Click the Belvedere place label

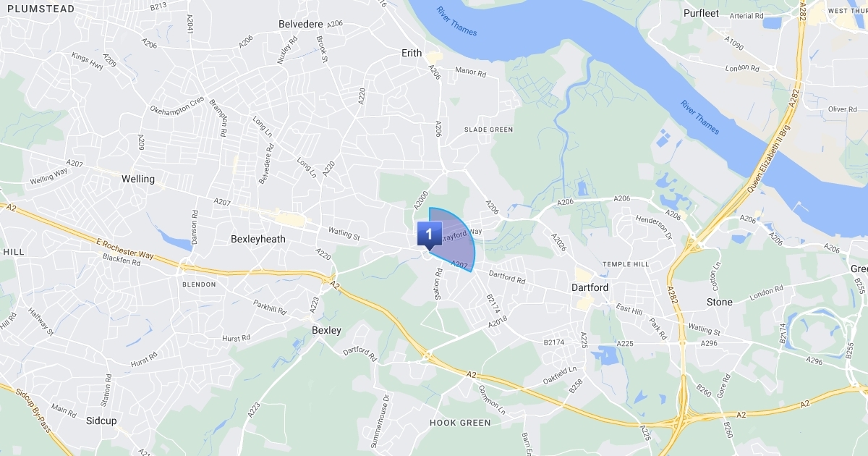coord(300,24)
